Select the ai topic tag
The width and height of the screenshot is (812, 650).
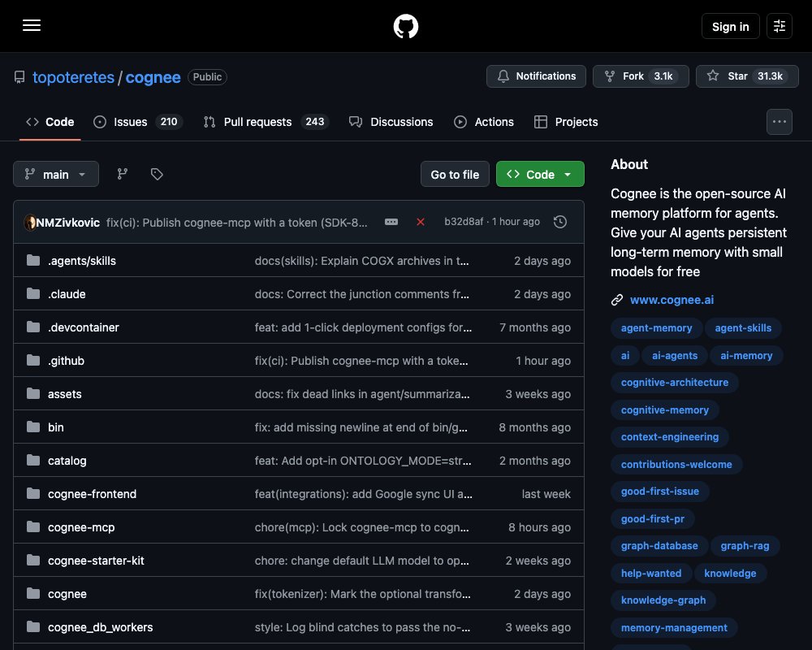pos(625,356)
